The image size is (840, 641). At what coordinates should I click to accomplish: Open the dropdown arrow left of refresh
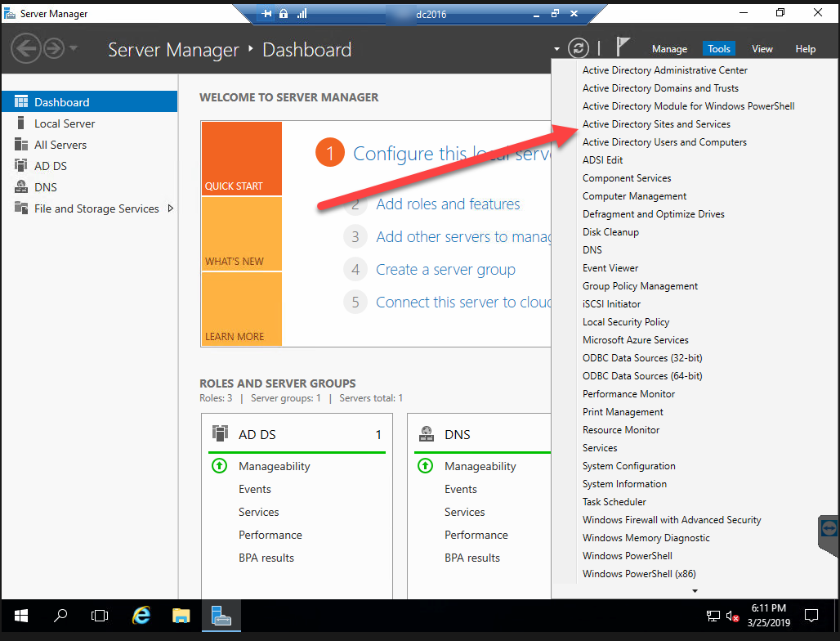click(557, 49)
